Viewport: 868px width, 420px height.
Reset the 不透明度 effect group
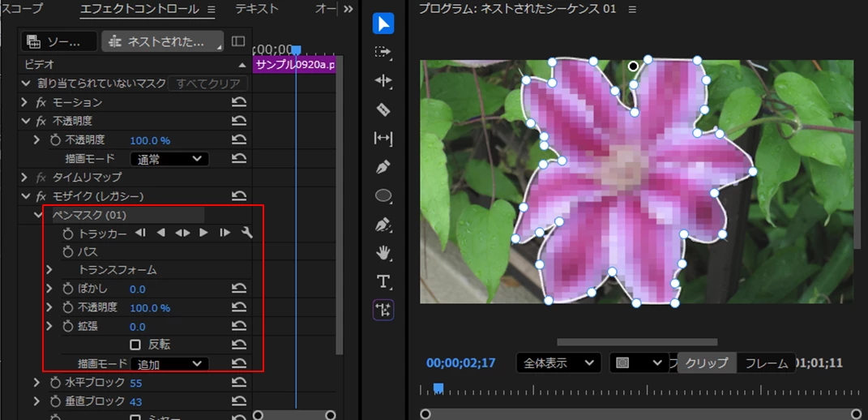[238, 121]
